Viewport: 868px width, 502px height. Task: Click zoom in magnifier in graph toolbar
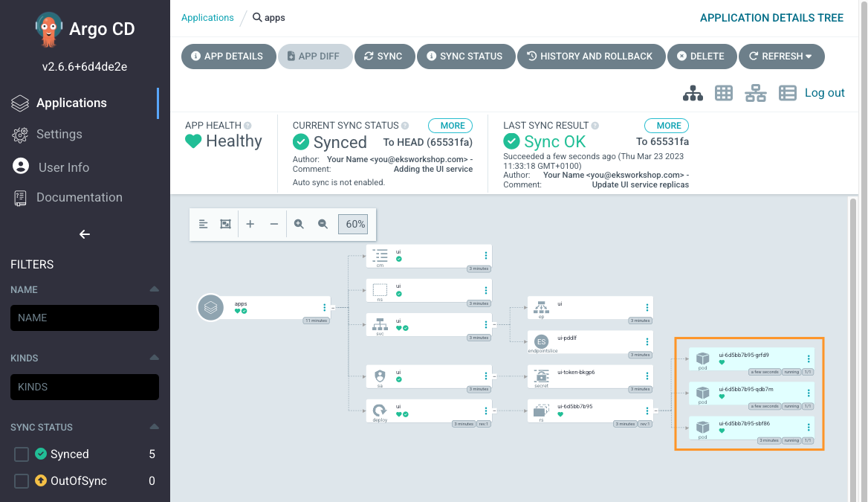(x=299, y=224)
